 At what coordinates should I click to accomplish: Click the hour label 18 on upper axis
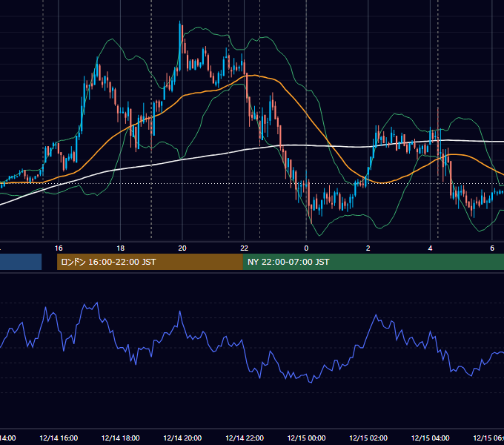point(121,248)
